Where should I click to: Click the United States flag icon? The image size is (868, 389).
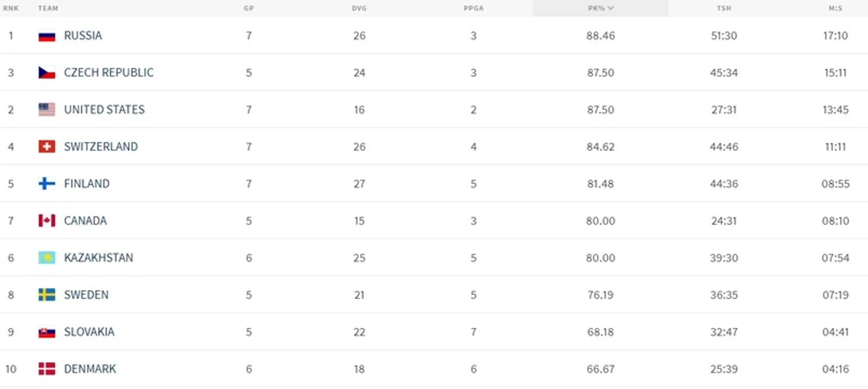point(47,109)
